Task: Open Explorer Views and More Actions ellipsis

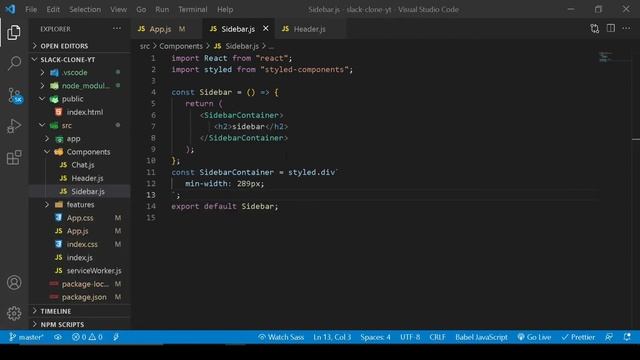Action: (x=117, y=29)
